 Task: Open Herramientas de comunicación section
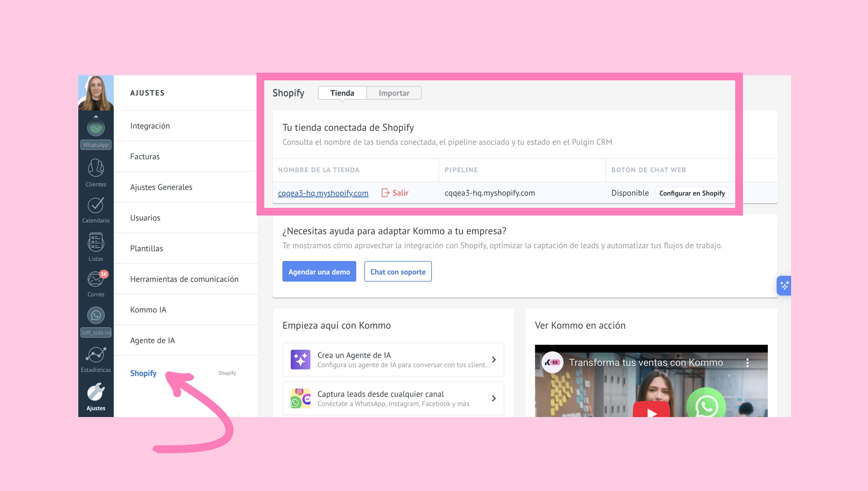186,279
